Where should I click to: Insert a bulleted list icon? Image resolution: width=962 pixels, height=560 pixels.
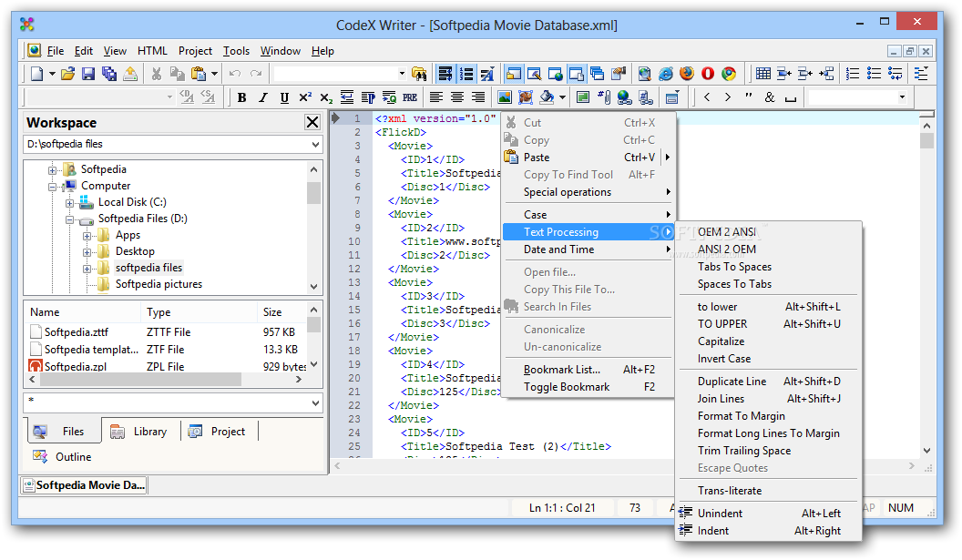[x=874, y=75]
